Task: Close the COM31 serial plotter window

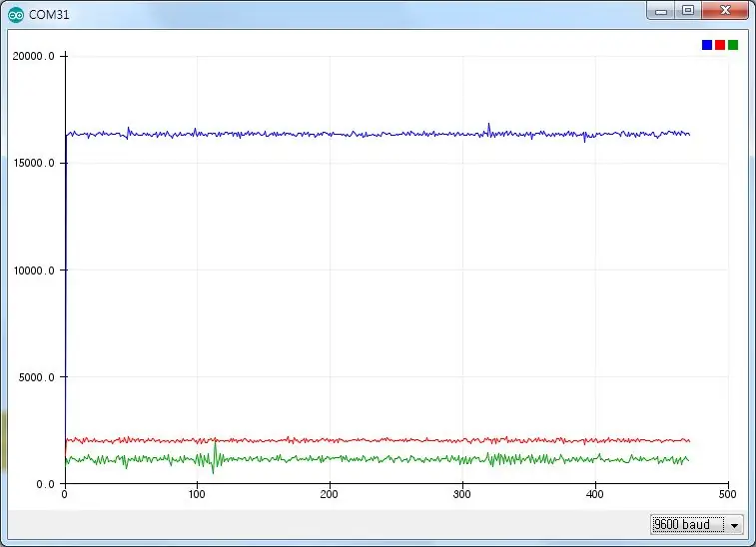Action: pos(726,11)
